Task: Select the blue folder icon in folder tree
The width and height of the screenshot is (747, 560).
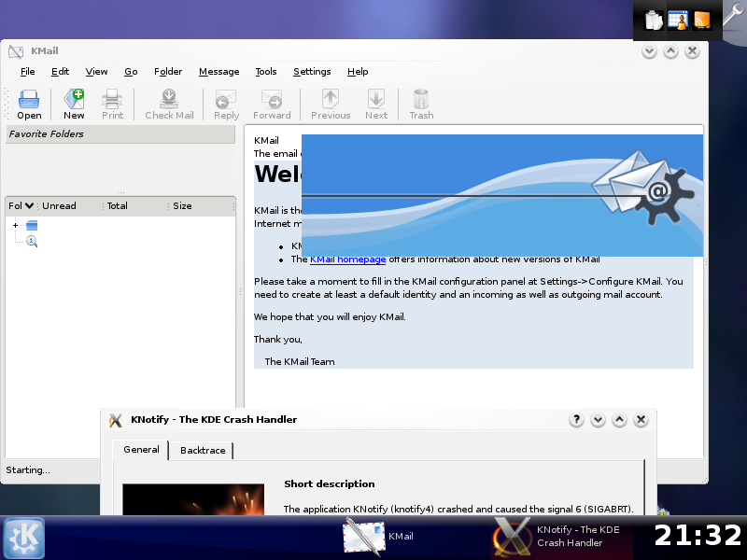Action: click(32, 225)
